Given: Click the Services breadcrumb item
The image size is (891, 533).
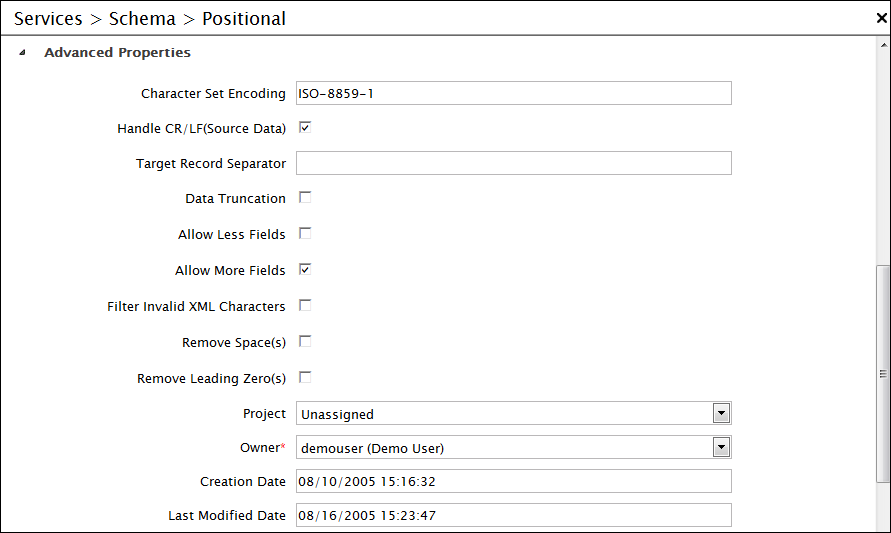Looking at the screenshot, I should (50, 19).
